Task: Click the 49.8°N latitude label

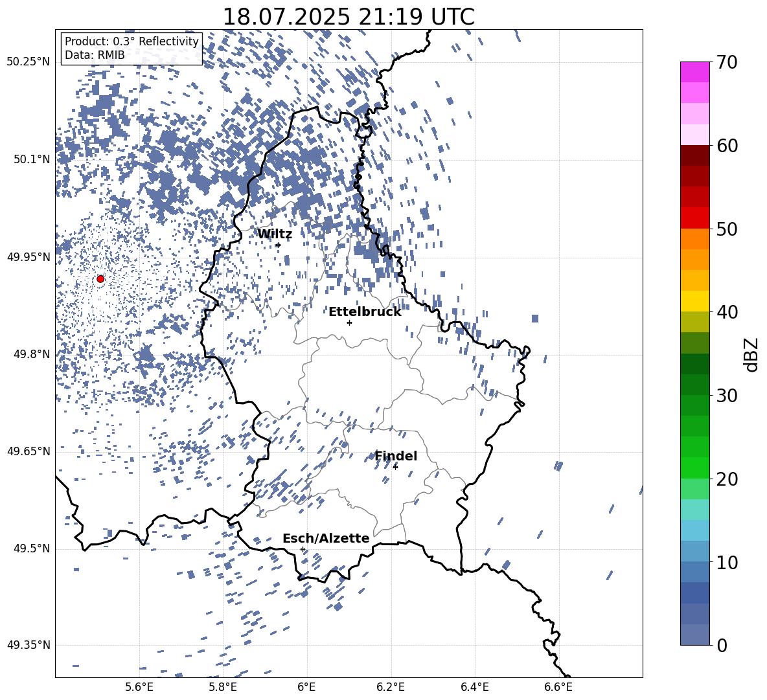Action: [32, 354]
